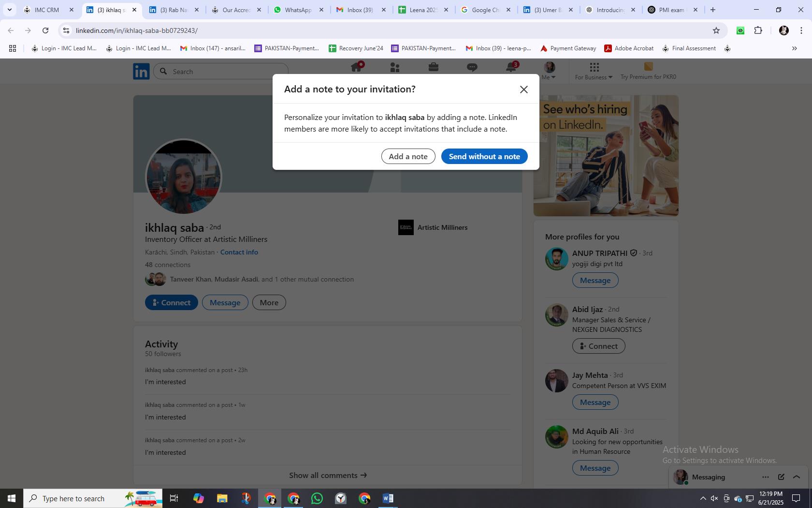Click the Windows taskbar search box
Viewport: 812px width, 508px height.
pyautogui.click(x=93, y=498)
